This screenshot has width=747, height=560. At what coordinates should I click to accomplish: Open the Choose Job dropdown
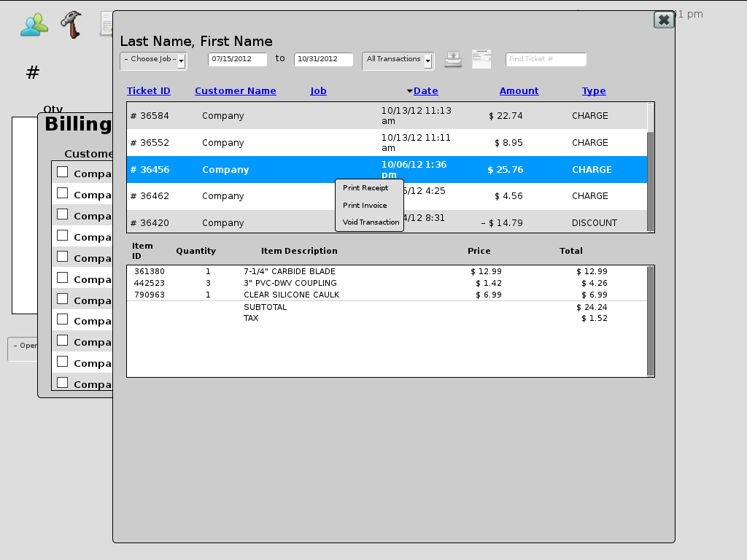tap(153, 61)
